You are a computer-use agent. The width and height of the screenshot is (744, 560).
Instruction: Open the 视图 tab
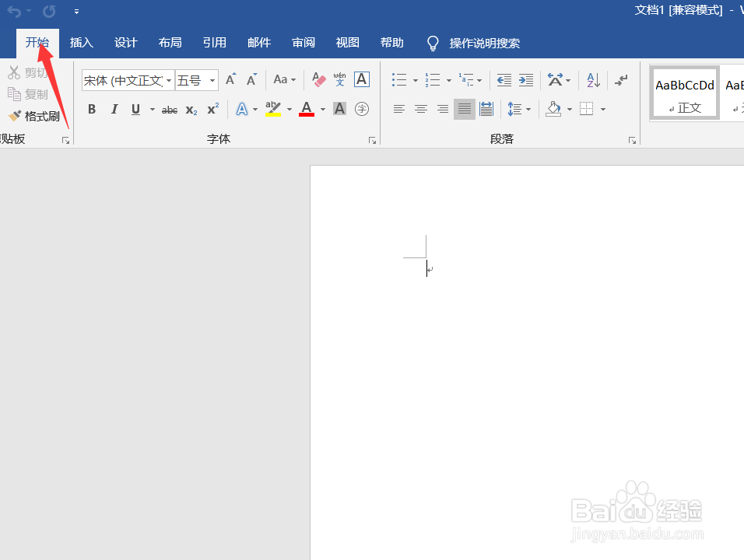click(x=347, y=43)
